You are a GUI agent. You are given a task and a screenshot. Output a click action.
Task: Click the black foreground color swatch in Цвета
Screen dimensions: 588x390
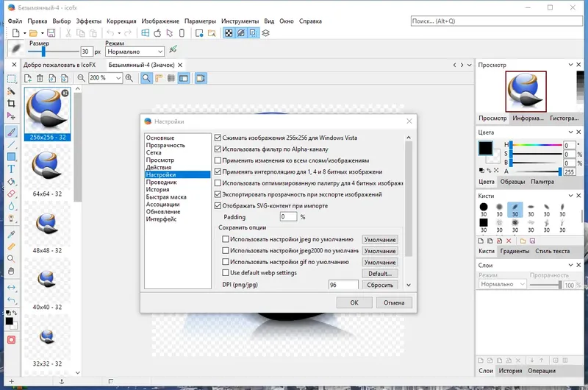coord(485,148)
